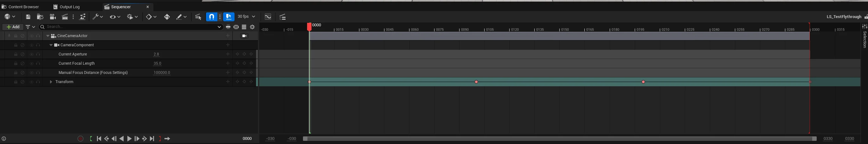
Task: Open Key Options diamond dropdown
Action: pos(151,16)
